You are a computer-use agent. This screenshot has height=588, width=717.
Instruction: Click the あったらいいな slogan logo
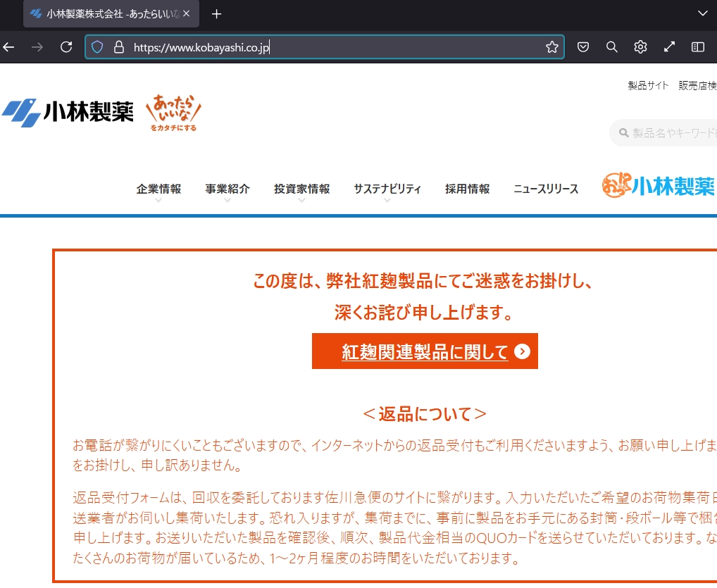[173, 113]
